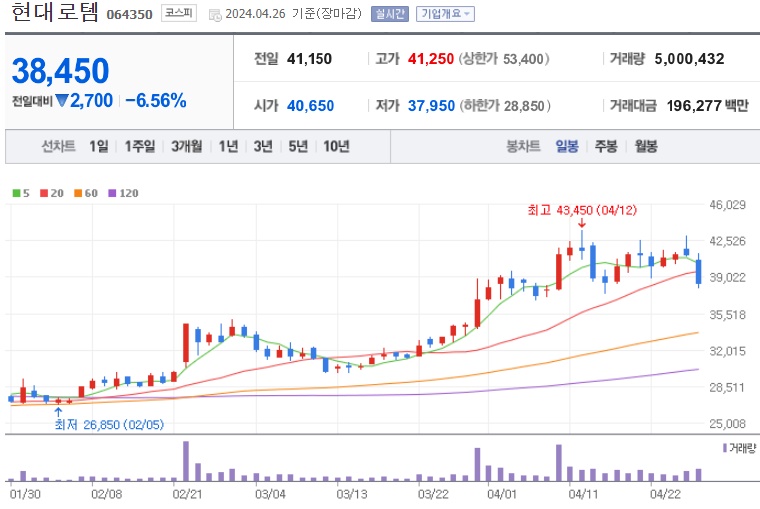Click the upper limit price 53,400
This screenshot has width=760, height=509.
pyautogui.click(x=523, y=59)
